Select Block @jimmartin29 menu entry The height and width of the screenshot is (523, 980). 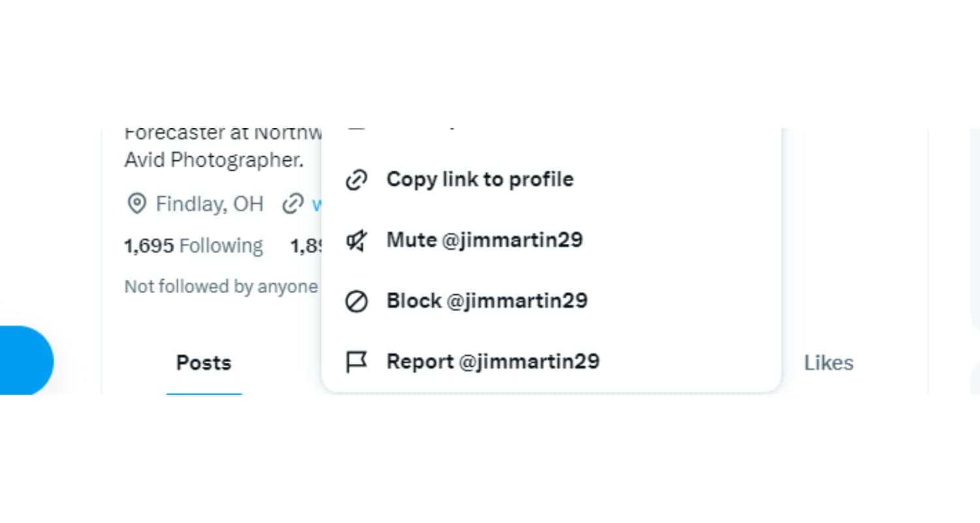pyautogui.click(x=551, y=301)
